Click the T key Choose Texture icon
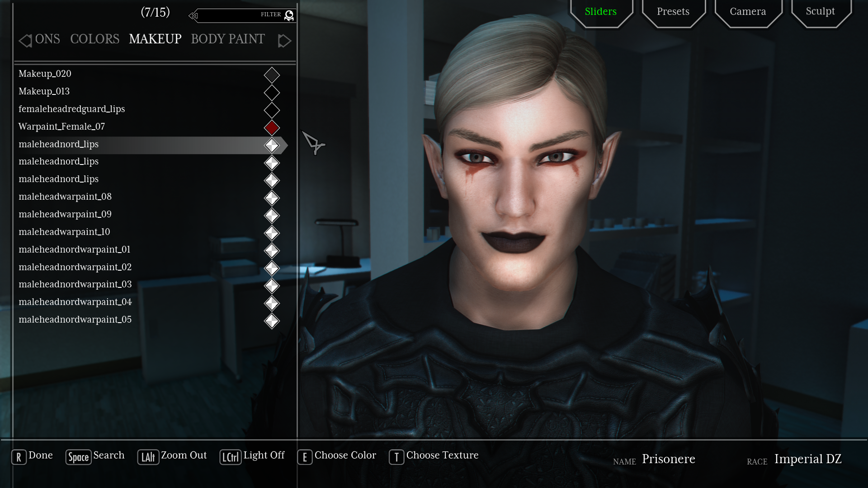 click(396, 457)
